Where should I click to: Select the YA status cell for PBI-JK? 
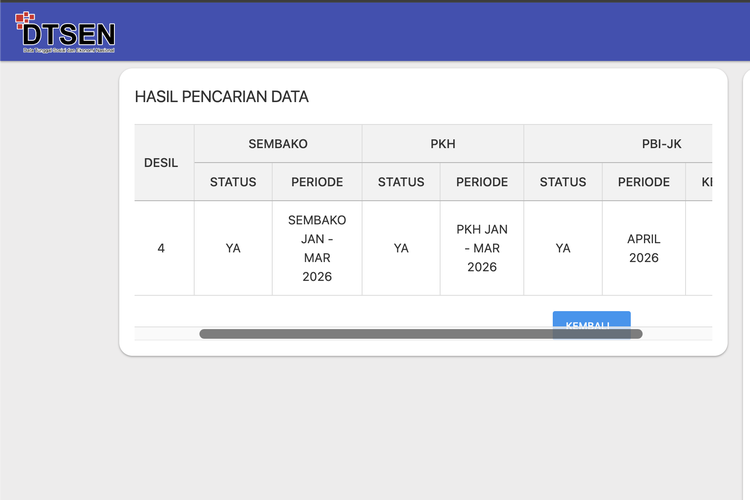pyautogui.click(x=563, y=248)
